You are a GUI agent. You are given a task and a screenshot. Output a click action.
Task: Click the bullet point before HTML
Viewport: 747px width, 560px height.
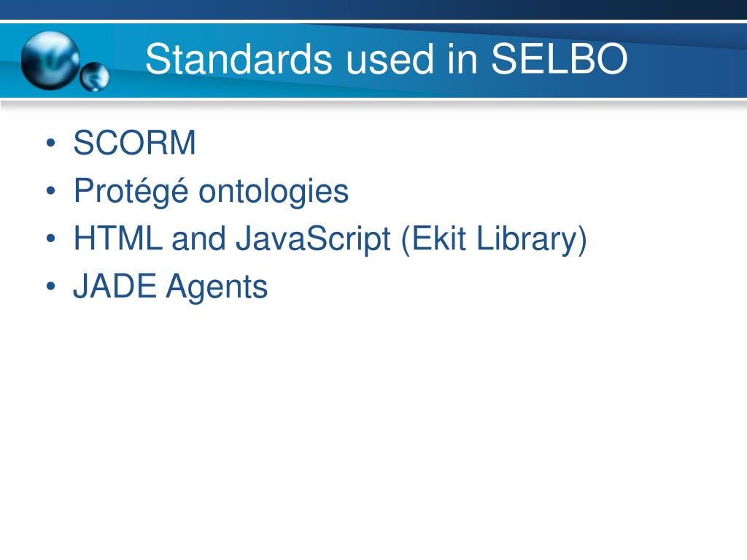[x=51, y=238]
